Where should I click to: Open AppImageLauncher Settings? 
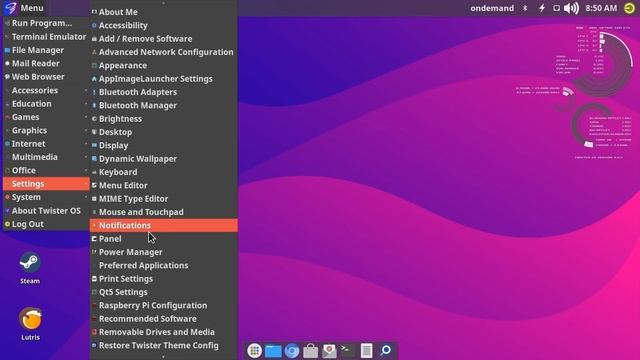(164, 79)
